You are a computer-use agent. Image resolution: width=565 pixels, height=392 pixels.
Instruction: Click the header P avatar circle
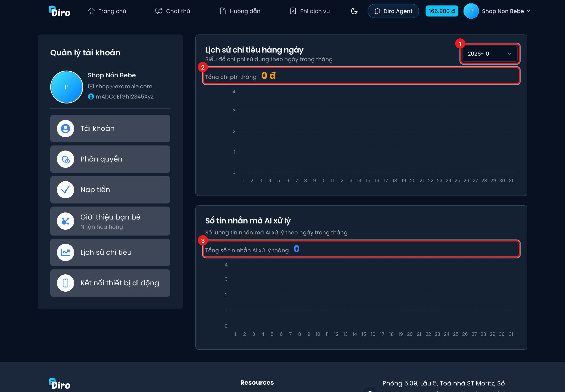pos(471,11)
